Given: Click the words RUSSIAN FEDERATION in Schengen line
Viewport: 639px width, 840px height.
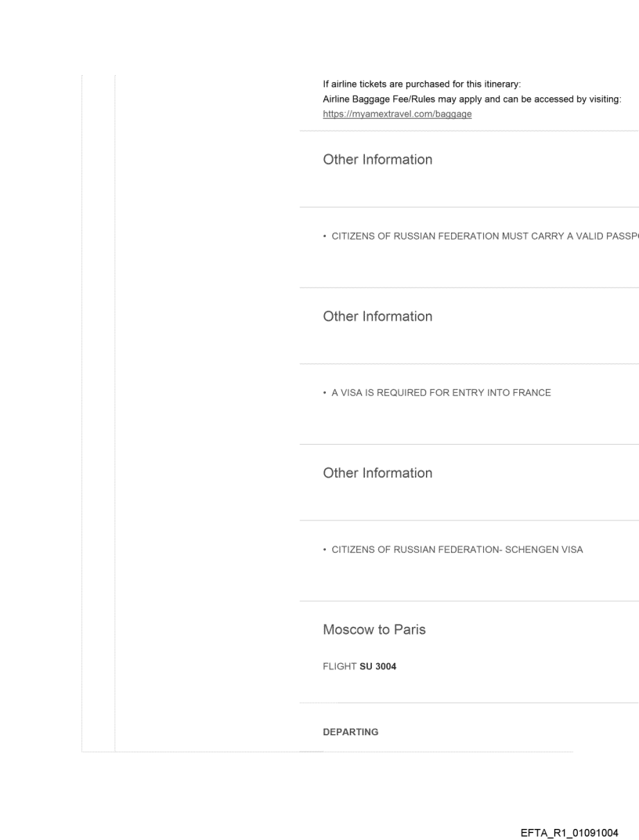Looking at the screenshot, I should click(430, 549).
